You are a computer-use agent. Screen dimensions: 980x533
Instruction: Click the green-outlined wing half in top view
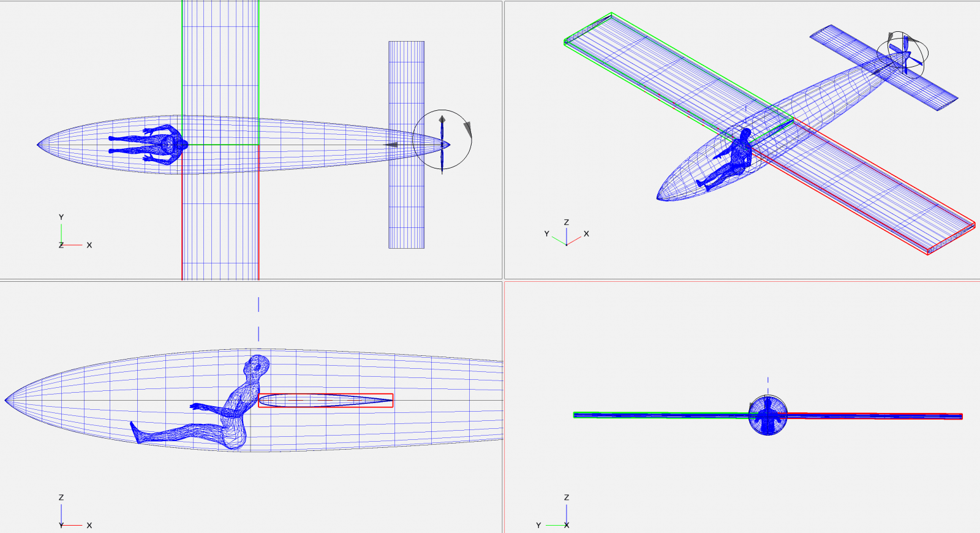click(220, 72)
